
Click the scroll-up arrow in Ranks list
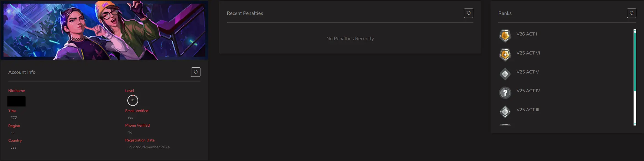pyautogui.click(x=635, y=30)
